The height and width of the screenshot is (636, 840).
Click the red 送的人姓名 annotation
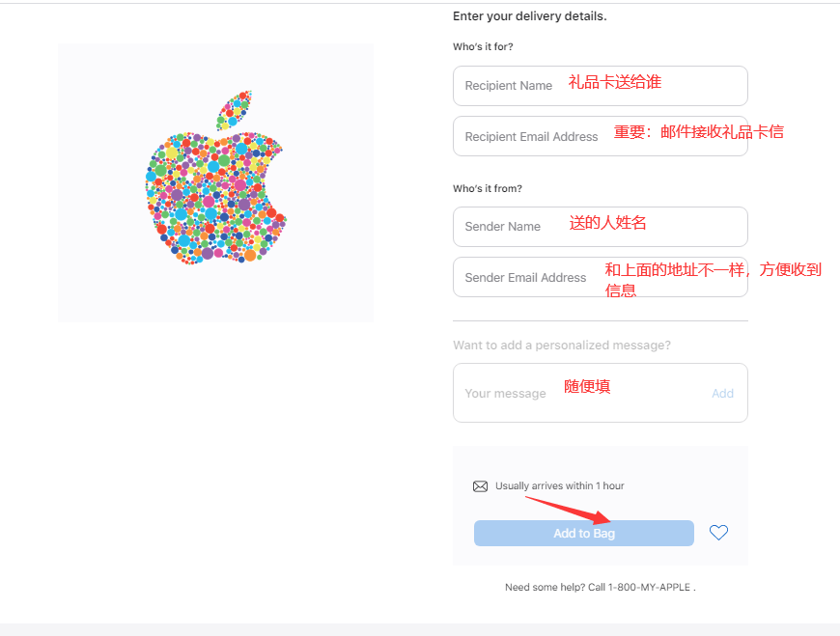click(x=607, y=223)
